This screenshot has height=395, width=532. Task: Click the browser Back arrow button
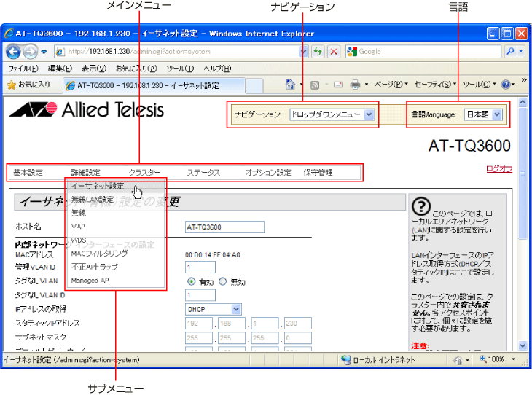coord(14,52)
